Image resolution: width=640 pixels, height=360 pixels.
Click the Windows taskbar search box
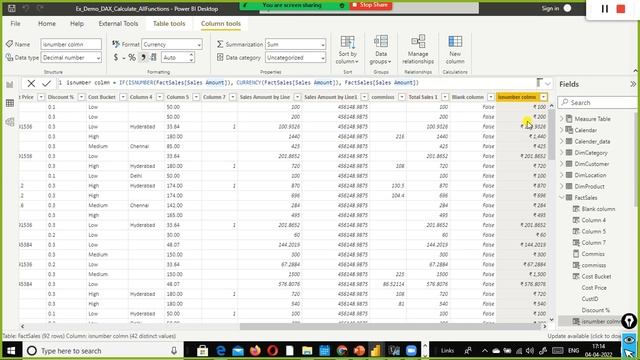(102, 351)
